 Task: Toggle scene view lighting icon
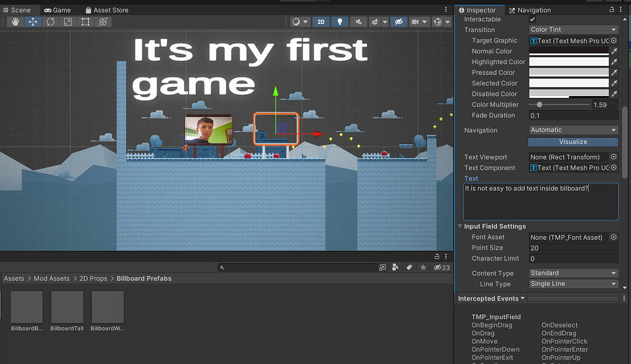click(340, 22)
